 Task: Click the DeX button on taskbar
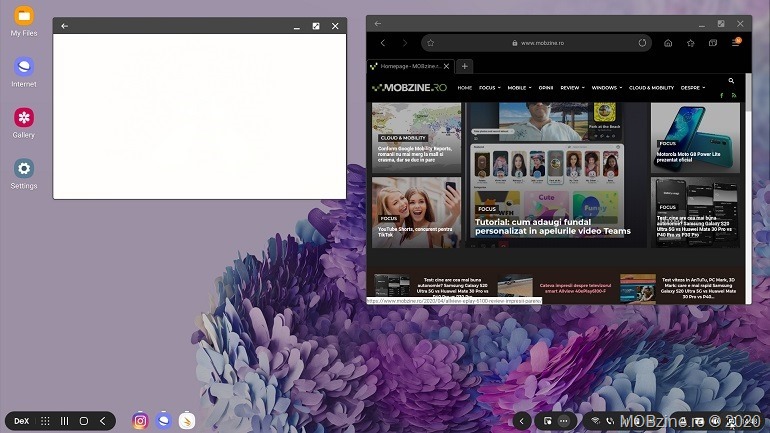click(21, 421)
